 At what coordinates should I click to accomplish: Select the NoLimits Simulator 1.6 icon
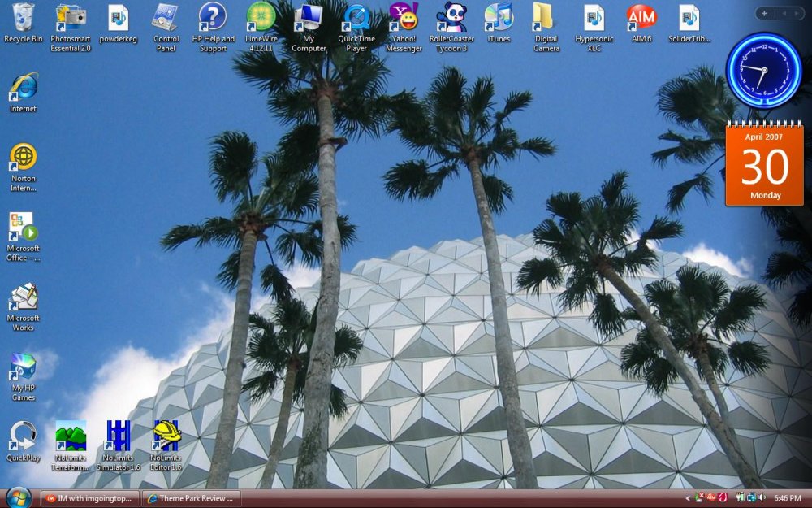(119, 436)
